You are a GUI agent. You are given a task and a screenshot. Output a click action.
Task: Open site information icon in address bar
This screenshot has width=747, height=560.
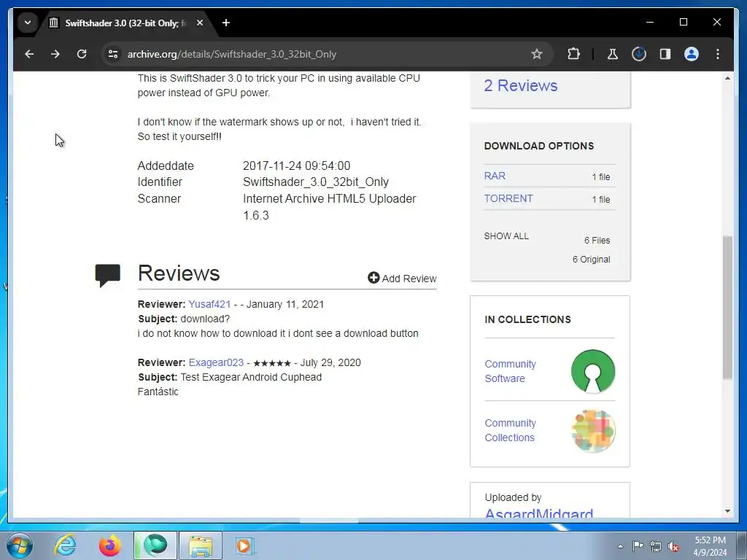click(113, 54)
